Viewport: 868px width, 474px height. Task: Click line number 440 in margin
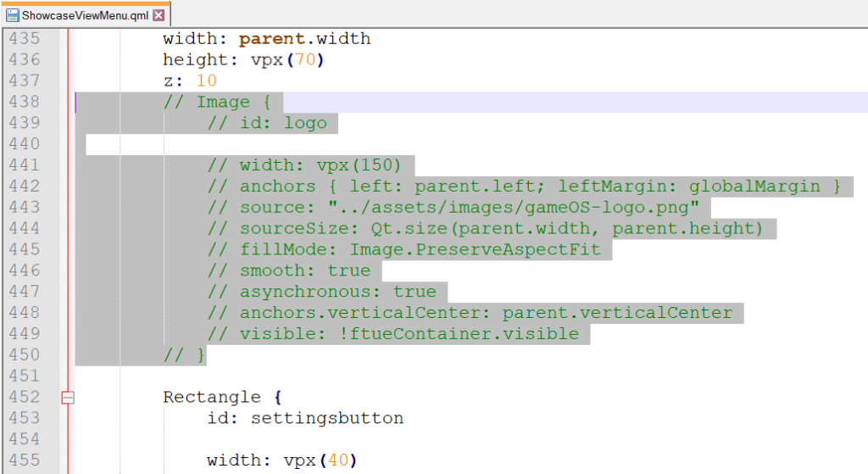click(25, 144)
